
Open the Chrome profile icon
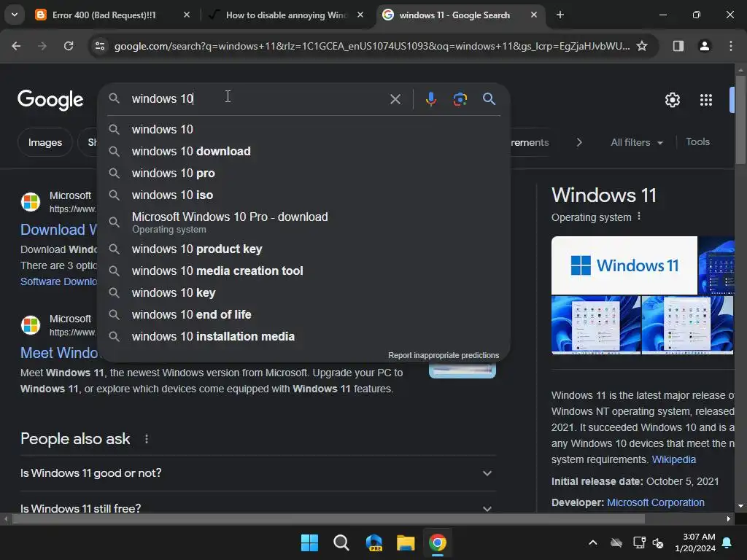[704, 46]
